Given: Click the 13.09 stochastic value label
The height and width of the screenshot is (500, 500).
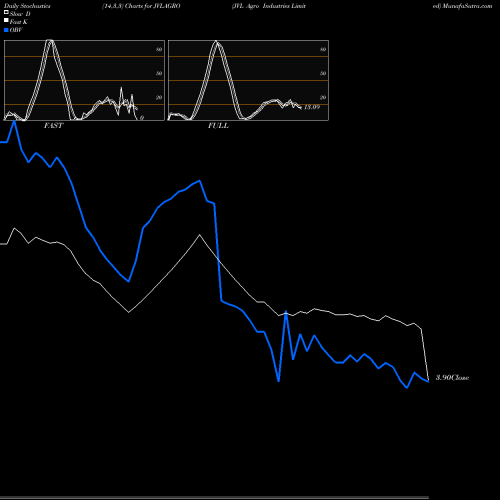Looking at the screenshot, I should tap(312, 107).
